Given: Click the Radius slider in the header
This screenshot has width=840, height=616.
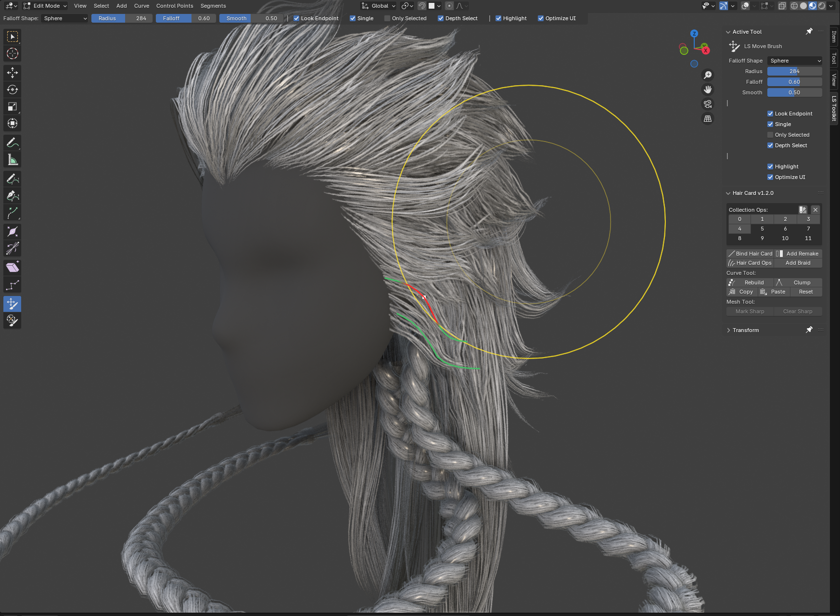Looking at the screenshot, I should [x=122, y=18].
